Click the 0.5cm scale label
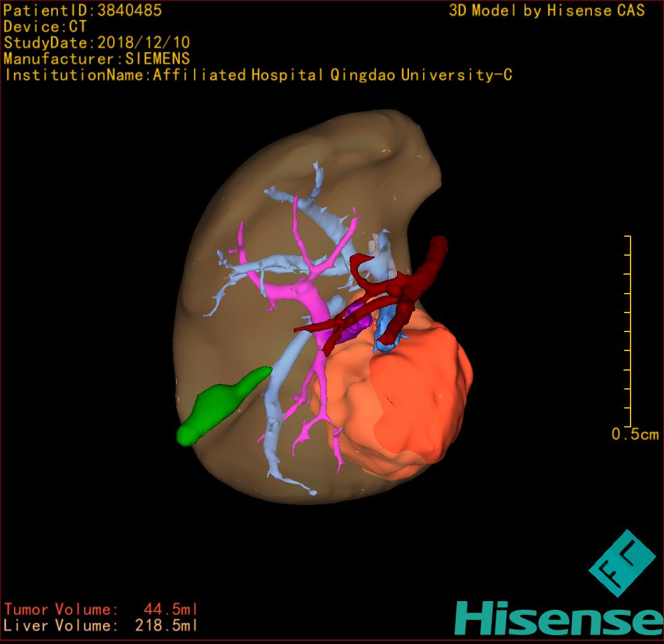This screenshot has width=664, height=644. [634, 434]
